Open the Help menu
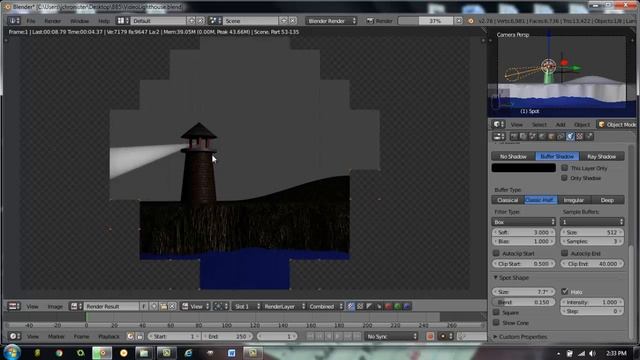Viewport: 640px width, 360px height. coord(104,20)
